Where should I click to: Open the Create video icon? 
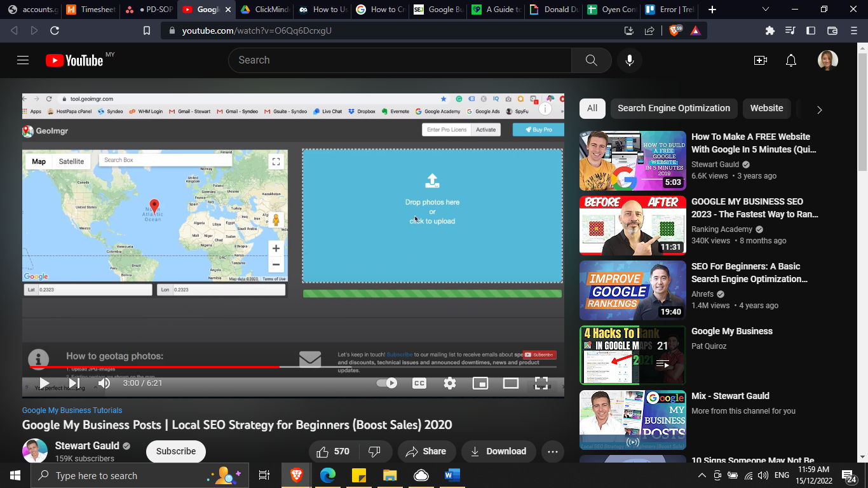tap(760, 60)
